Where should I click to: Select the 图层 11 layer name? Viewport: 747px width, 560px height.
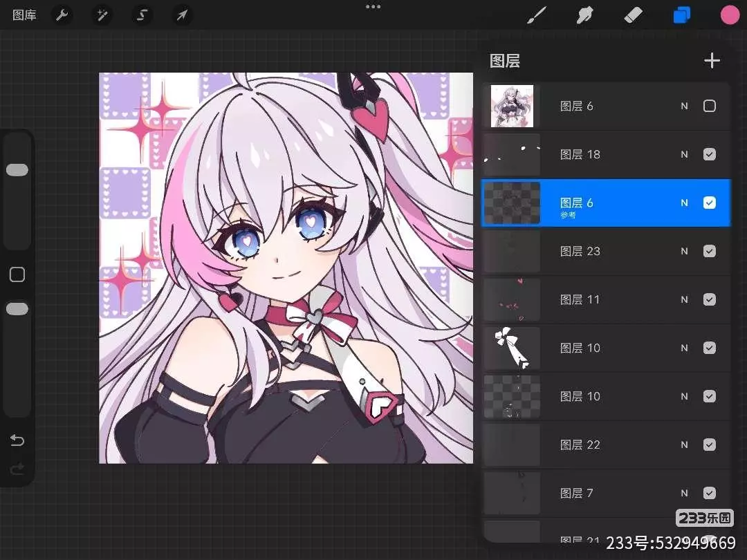tap(580, 299)
